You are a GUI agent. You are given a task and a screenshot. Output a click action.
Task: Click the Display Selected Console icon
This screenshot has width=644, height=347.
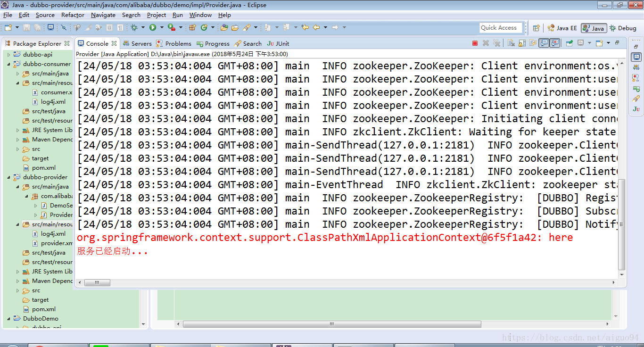(580, 43)
